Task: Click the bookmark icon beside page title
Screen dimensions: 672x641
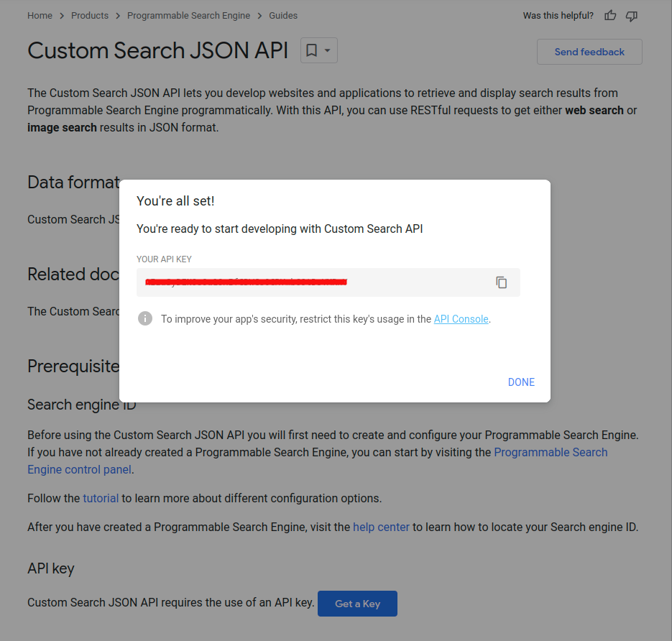Action: pos(312,50)
